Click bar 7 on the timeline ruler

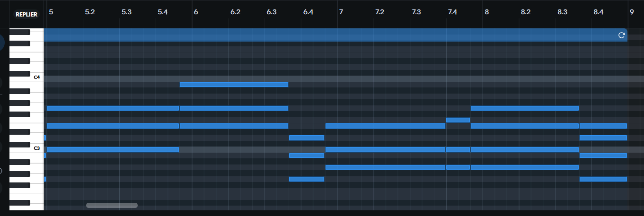(341, 12)
